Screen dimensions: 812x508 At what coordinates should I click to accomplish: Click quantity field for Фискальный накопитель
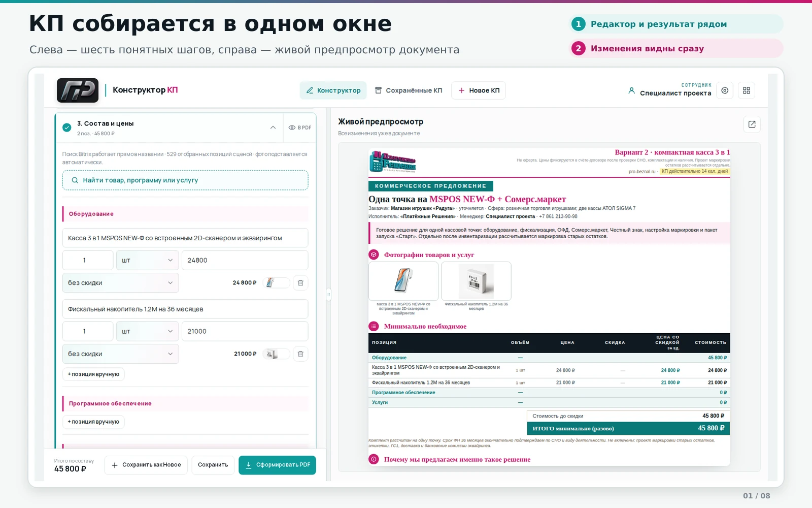88,331
